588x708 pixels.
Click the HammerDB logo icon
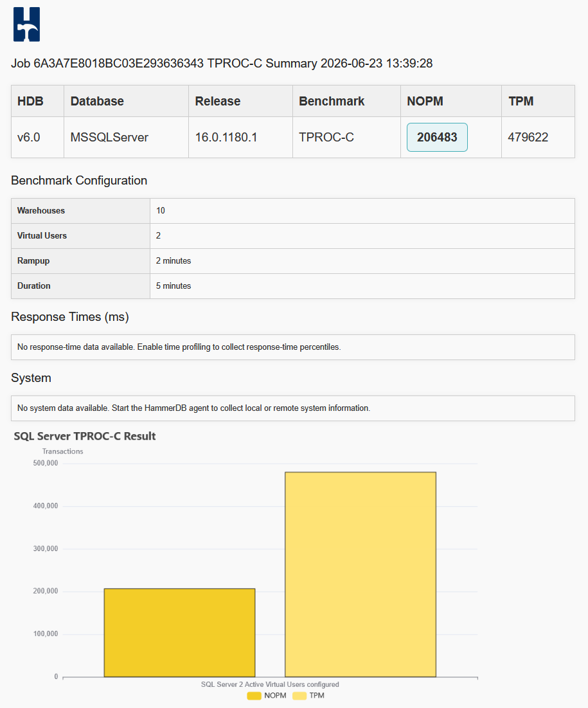tap(26, 24)
